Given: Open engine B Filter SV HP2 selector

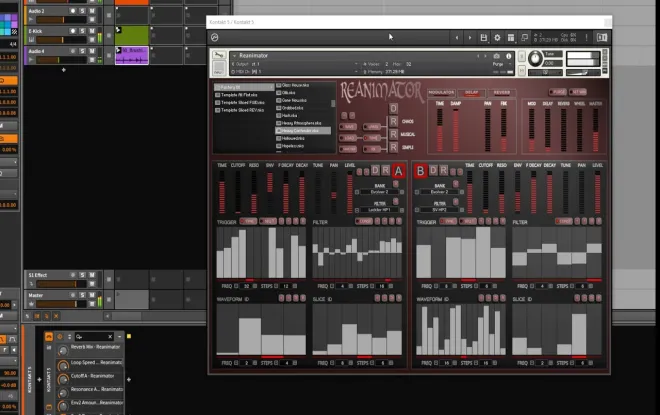Looking at the screenshot, I should tap(439, 210).
